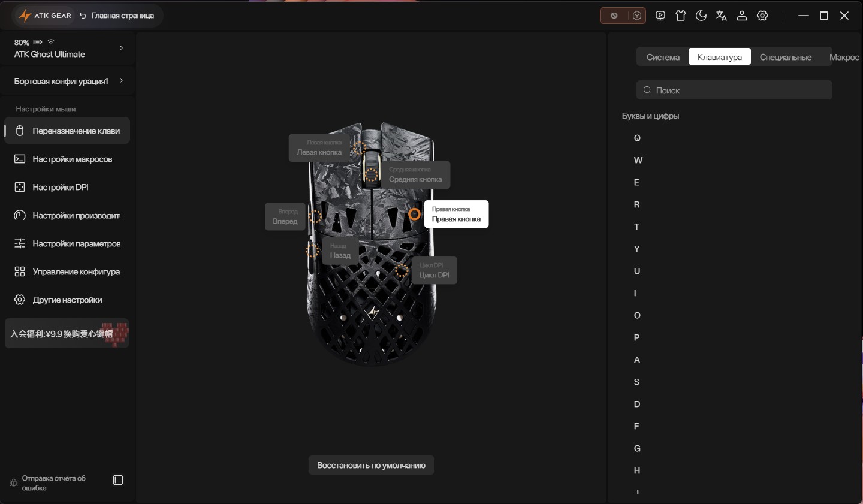Select the Левая кнопка mouse label

[319, 147]
